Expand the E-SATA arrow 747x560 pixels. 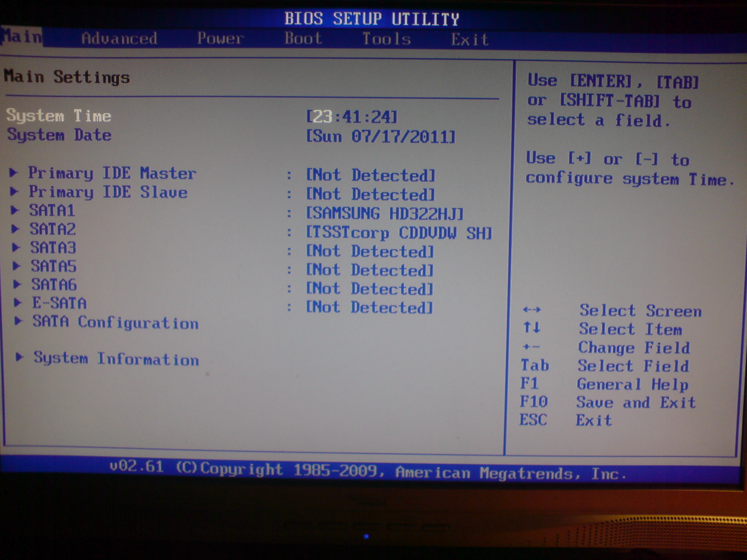(17, 302)
